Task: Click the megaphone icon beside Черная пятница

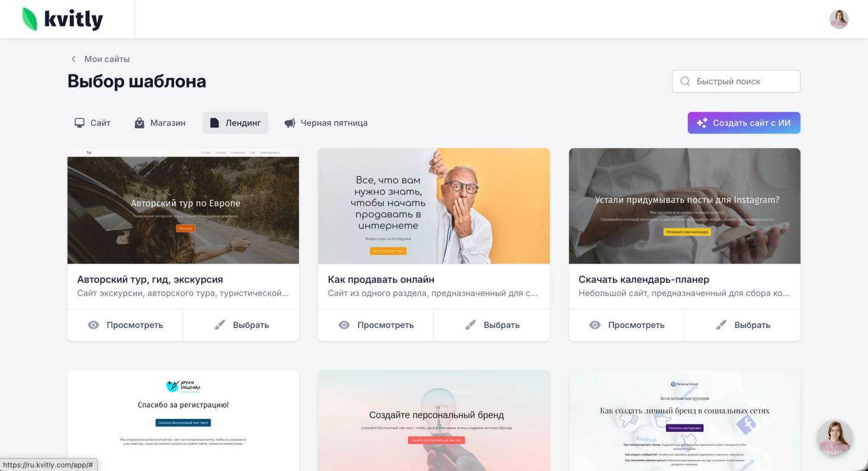Action: click(x=290, y=123)
